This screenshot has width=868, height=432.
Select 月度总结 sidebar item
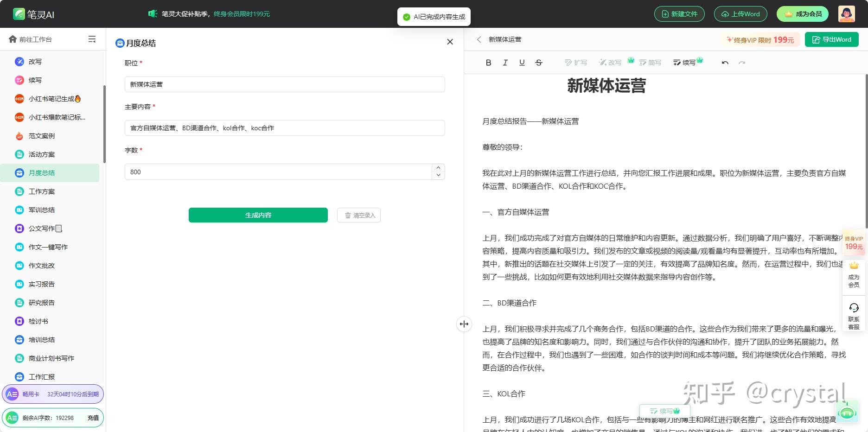(x=50, y=173)
